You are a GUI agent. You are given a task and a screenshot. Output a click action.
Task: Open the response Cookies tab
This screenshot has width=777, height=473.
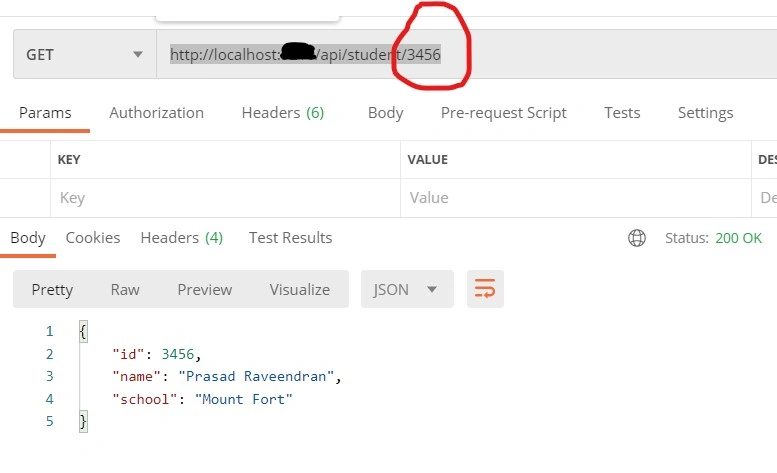(93, 238)
